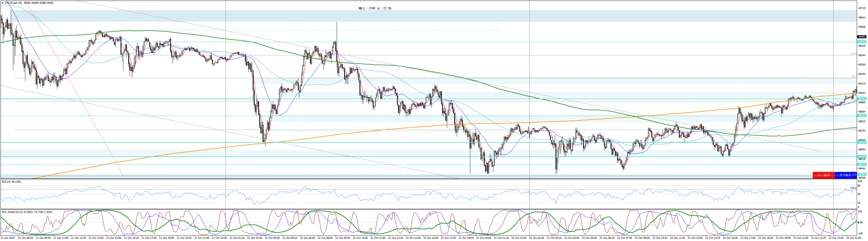Select the 48996 horizontal line price tag
Screen dimensions: 868x241
861,99
